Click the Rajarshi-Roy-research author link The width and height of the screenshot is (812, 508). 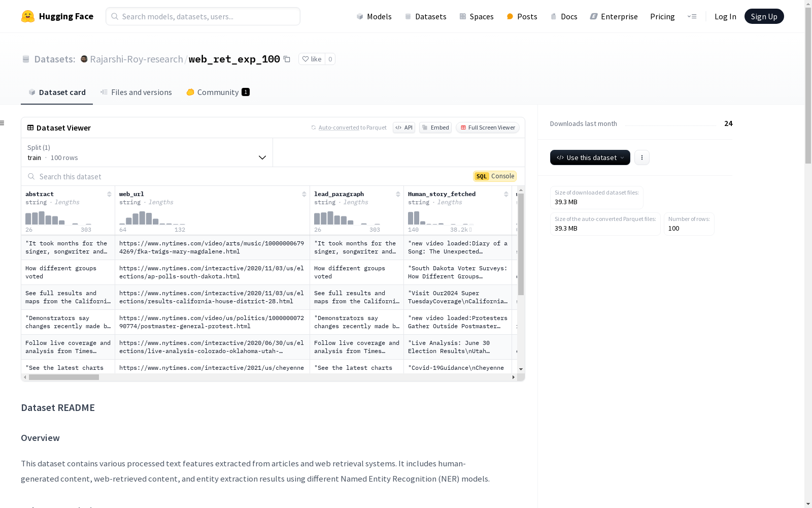coord(136,59)
